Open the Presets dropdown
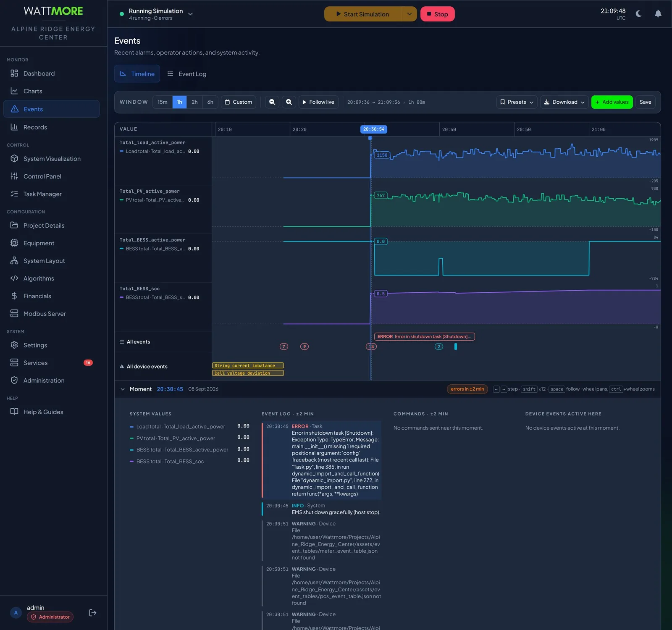 tap(517, 102)
